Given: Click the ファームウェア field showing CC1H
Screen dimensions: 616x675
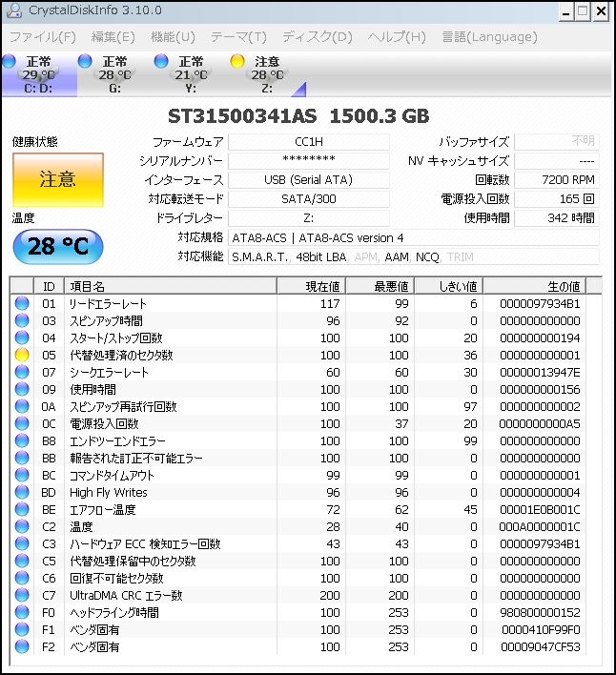Looking at the screenshot, I should [x=309, y=142].
